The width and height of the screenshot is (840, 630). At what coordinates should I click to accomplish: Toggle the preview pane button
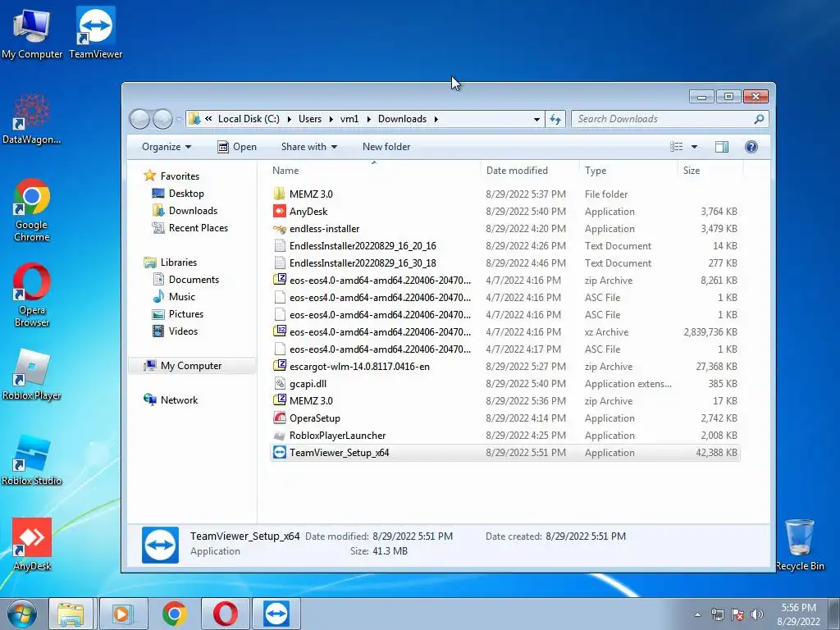[x=722, y=147]
